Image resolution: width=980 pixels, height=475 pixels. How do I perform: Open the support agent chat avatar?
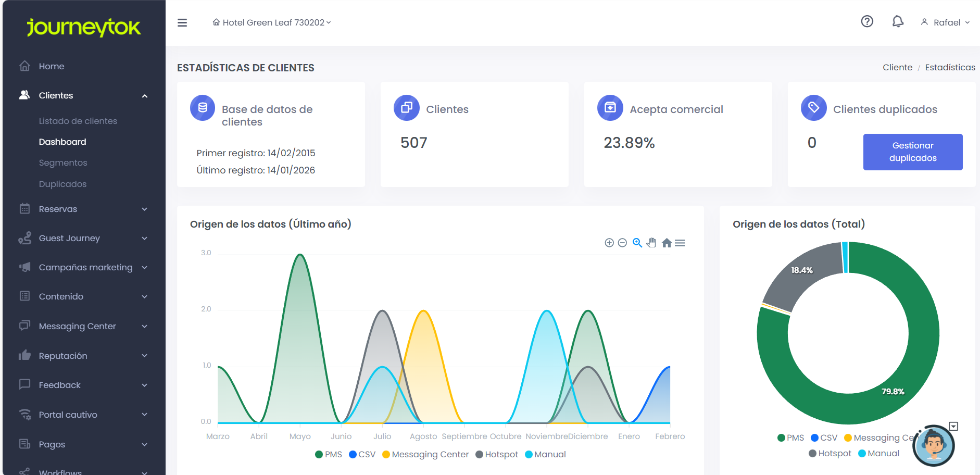point(934,446)
